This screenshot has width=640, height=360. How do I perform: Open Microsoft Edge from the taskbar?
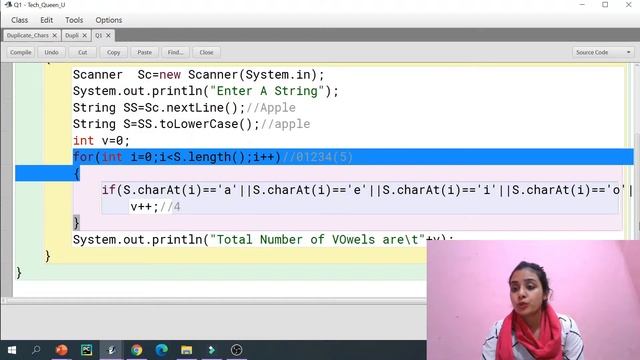[162, 350]
